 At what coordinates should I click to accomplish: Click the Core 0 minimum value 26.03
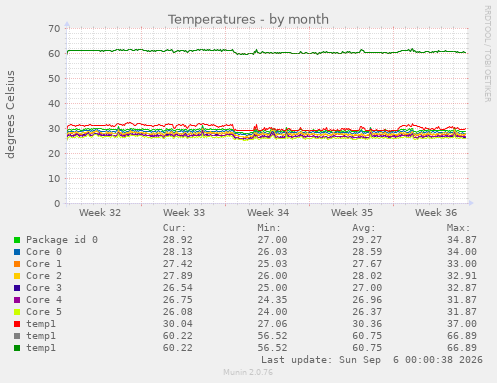272,252
